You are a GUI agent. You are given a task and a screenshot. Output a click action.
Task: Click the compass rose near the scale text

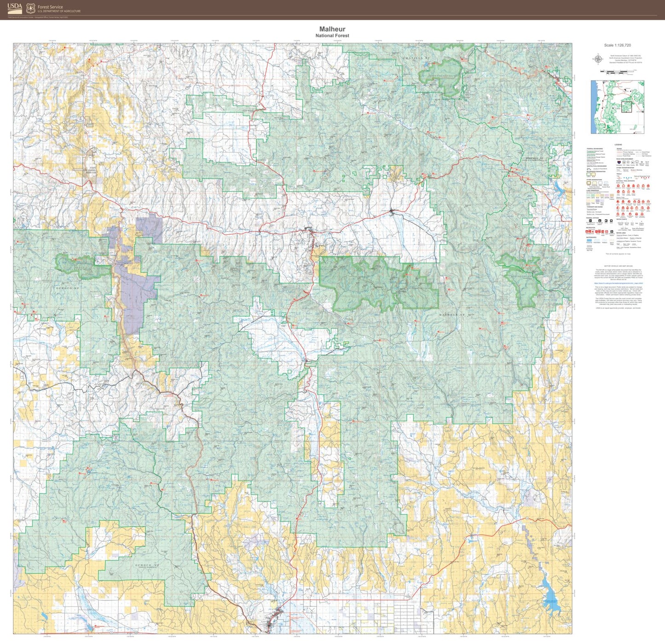point(598,58)
